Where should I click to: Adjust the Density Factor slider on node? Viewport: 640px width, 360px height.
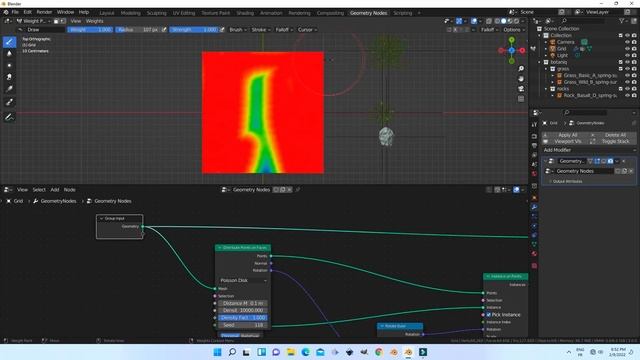coord(243,318)
